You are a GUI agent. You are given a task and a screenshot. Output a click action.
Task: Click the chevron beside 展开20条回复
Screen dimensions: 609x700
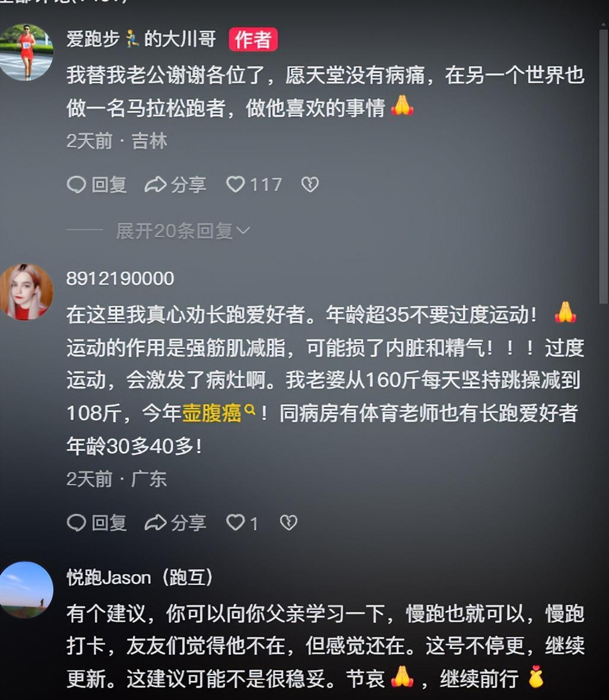click(243, 231)
